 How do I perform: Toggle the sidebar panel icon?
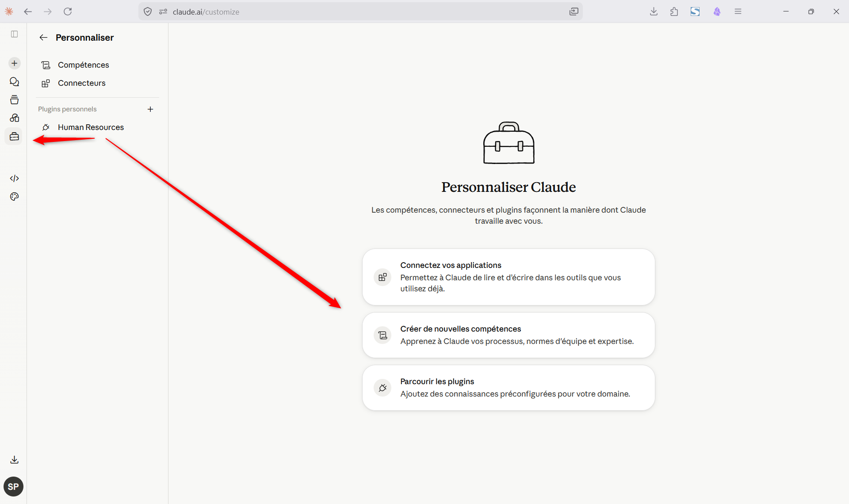point(14,34)
